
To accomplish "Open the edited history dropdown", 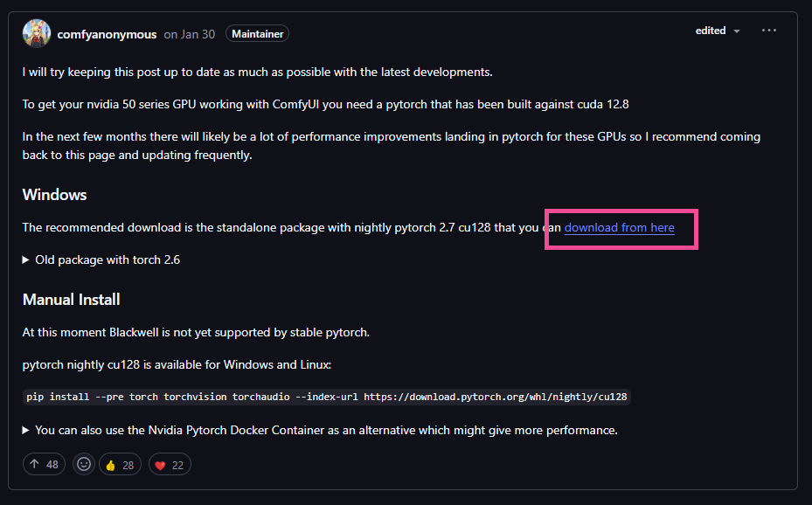I will click(x=718, y=31).
